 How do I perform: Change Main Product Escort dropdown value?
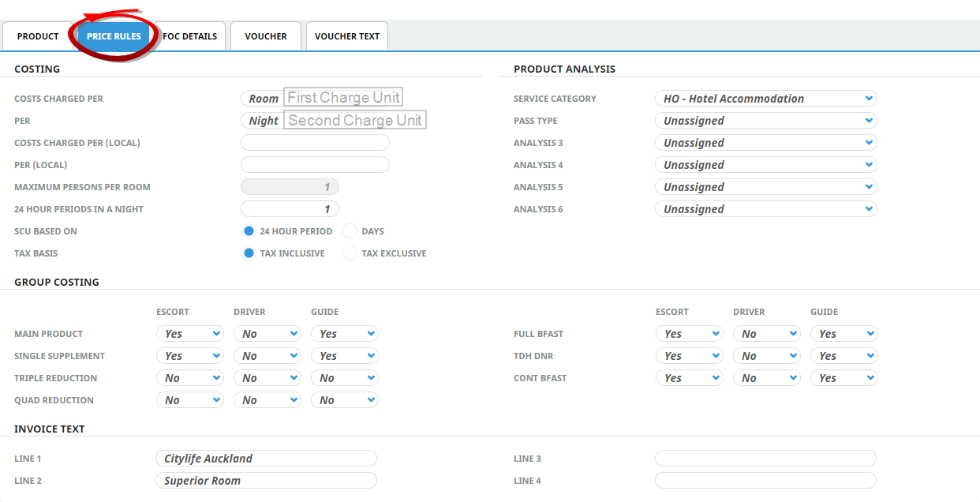189,334
